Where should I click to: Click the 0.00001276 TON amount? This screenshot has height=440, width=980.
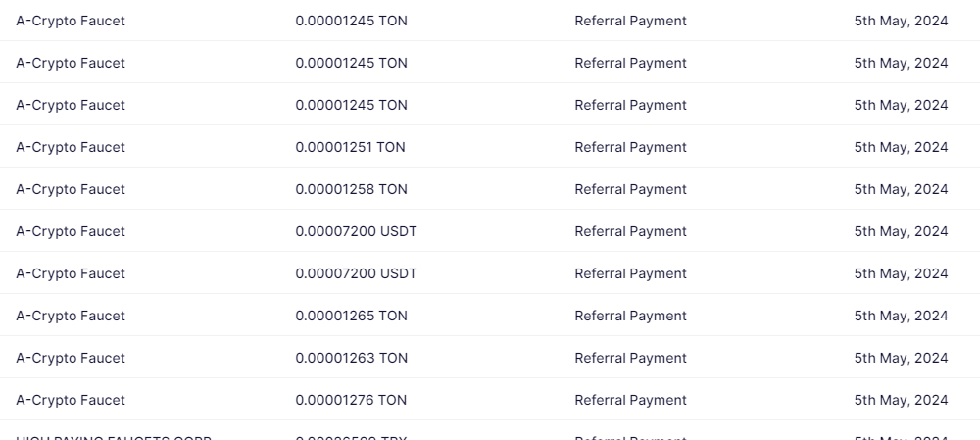(x=351, y=400)
